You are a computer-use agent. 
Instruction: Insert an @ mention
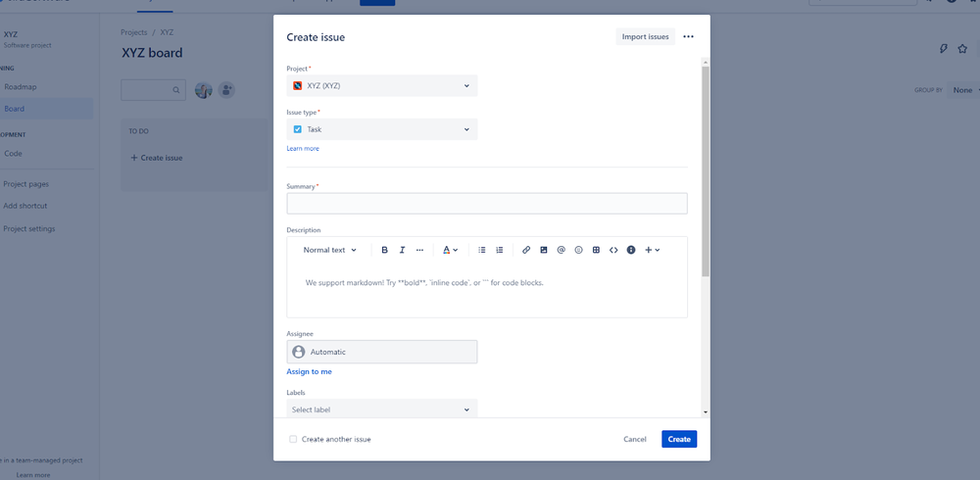tap(562, 250)
